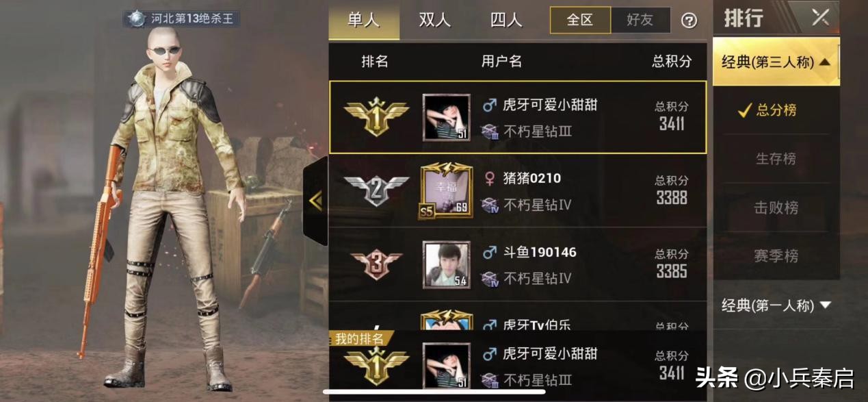Image resolution: width=868 pixels, height=402 pixels.
Task: Click the female gender icon beside 猪猪0210
Action: tap(489, 179)
